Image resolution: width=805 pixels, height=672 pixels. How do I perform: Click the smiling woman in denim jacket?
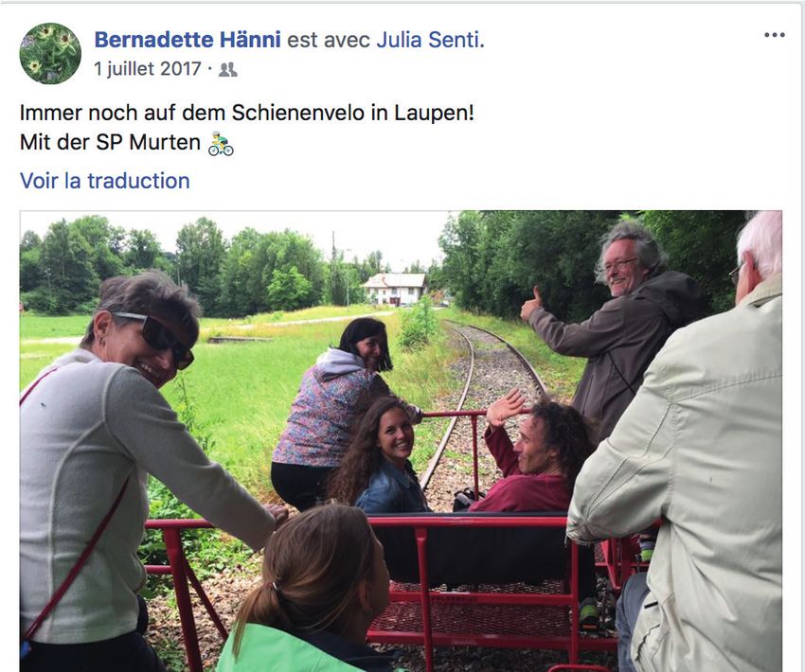380,456
